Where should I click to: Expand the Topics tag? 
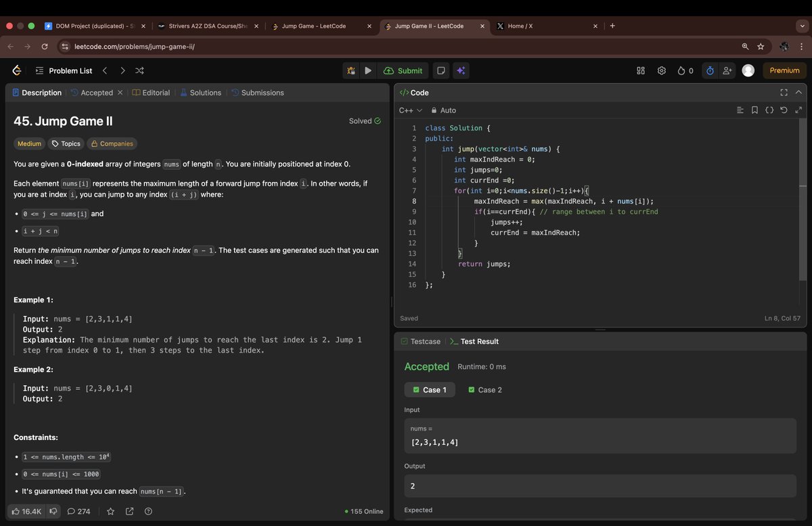(x=66, y=144)
